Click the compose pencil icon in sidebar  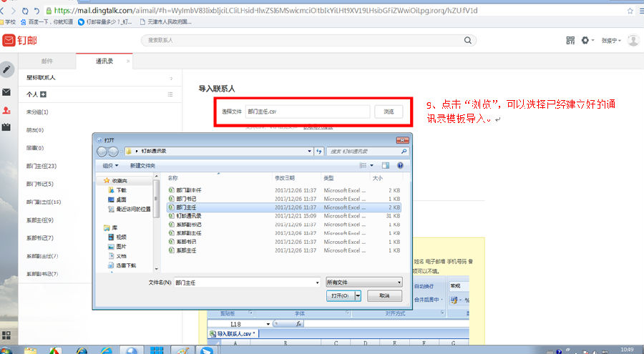(x=7, y=69)
